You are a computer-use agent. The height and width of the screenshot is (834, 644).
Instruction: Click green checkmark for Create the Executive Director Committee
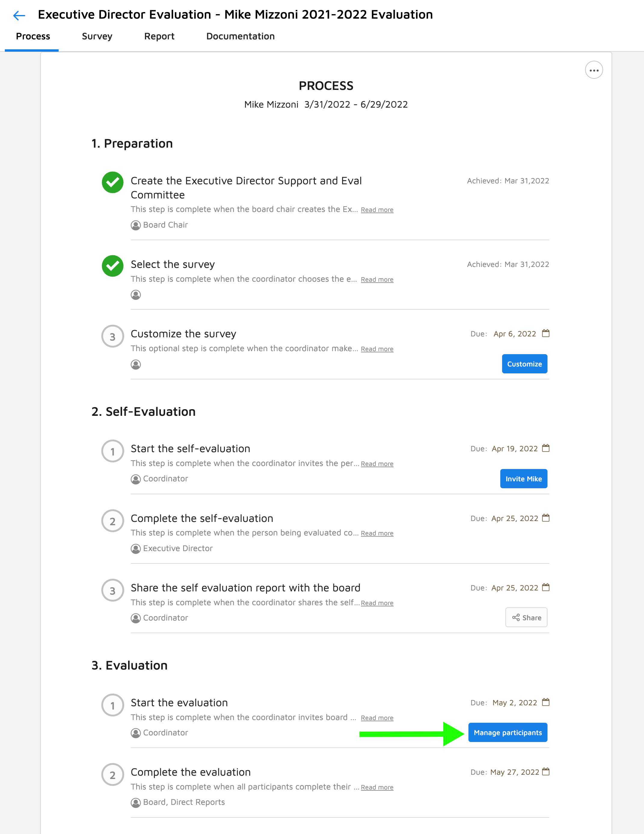click(x=112, y=182)
